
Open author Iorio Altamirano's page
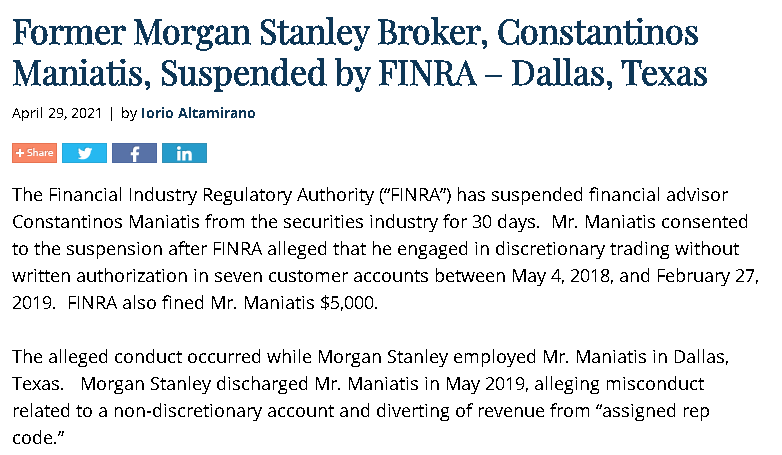coord(198,113)
